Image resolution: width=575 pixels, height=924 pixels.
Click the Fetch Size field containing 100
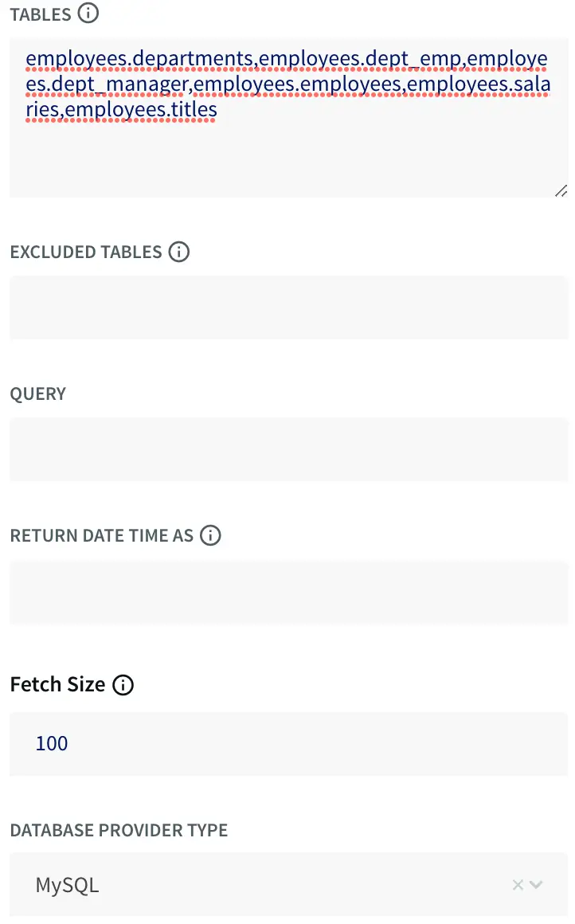(x=288, y=744)
